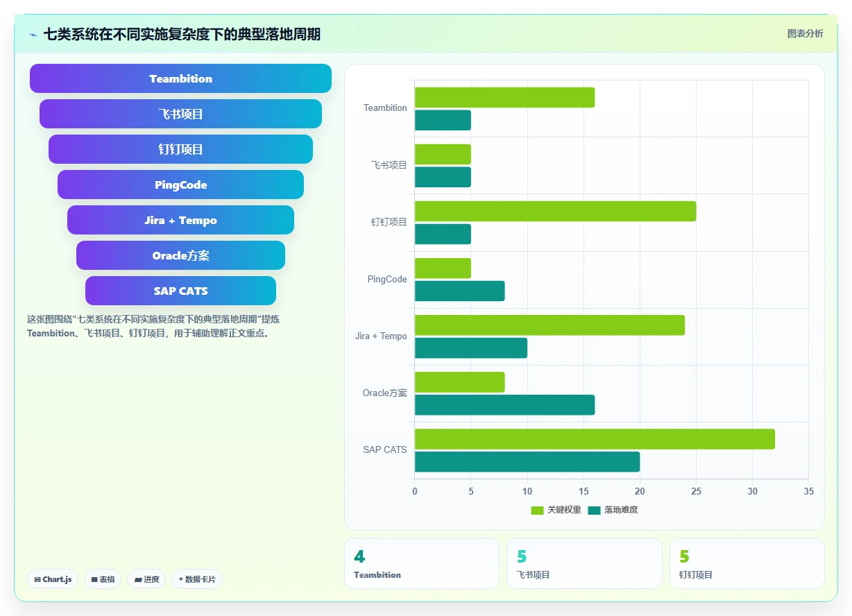Click the SAP CATS 落地难度 teal bar
The image size is (852, 616).
coord(527,462)
